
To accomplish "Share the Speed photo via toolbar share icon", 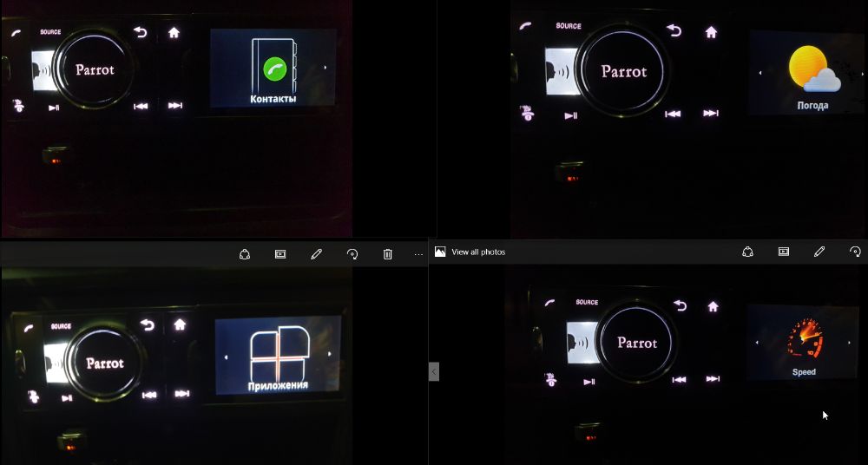I will click(x=748, y=252).
